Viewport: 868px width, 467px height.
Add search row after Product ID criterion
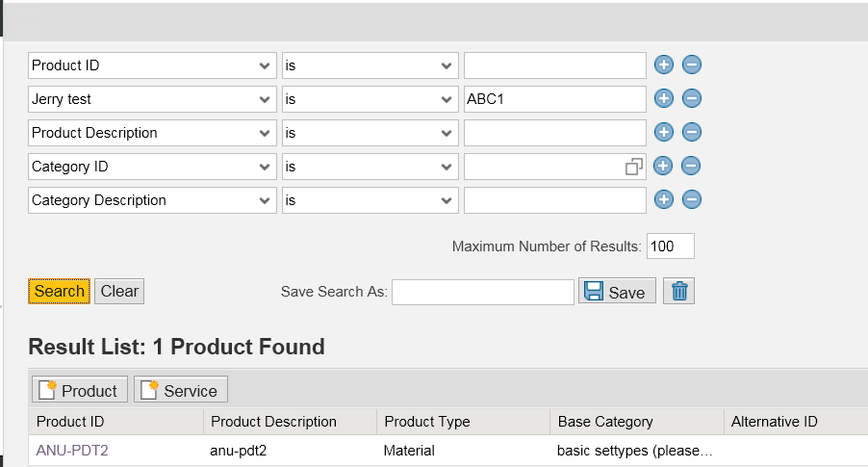[664, 65]
